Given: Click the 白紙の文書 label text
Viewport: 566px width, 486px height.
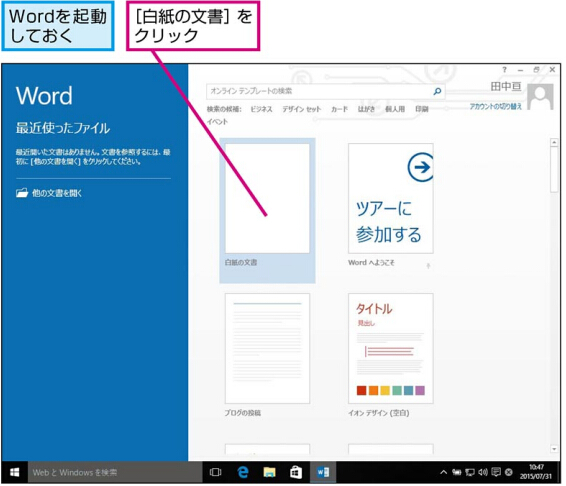Looking at the screenshot, I should click(241, 262).
